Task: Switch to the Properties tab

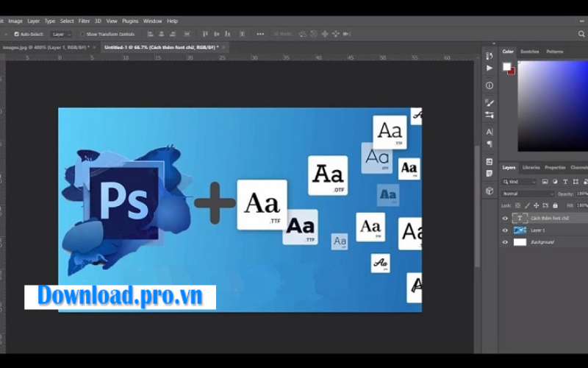Action: tap(555, 168)
